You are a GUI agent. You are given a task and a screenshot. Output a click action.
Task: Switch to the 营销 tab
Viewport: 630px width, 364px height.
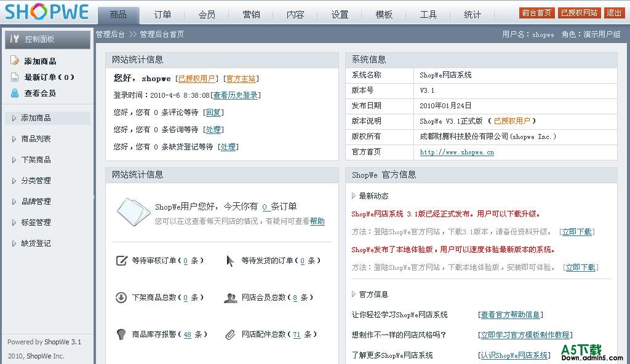[251, 15]
